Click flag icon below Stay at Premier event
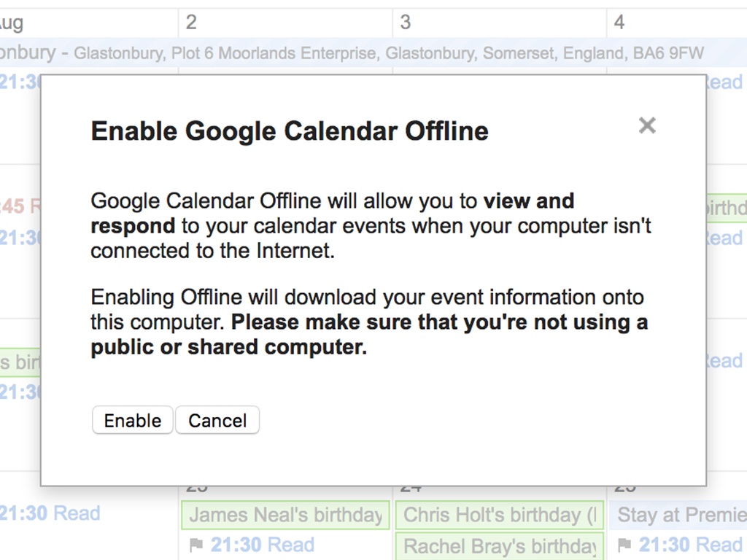Viewport: 747px width, 560px height. pyautogui.click(x=624, y=545)
